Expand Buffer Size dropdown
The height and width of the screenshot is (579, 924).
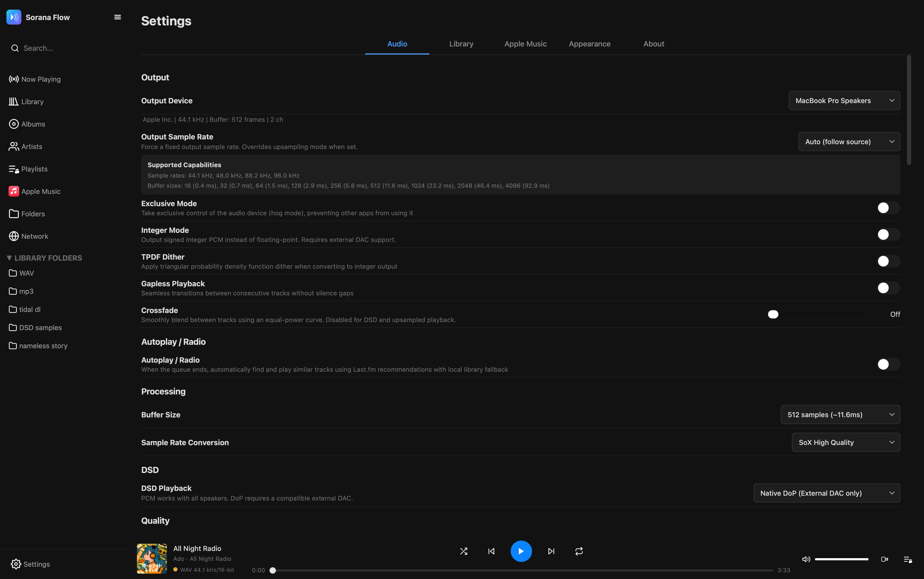840,415
